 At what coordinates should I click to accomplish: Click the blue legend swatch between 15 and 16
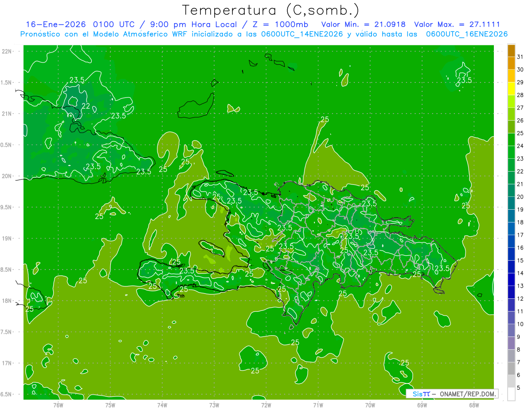[x=511, y=254]
